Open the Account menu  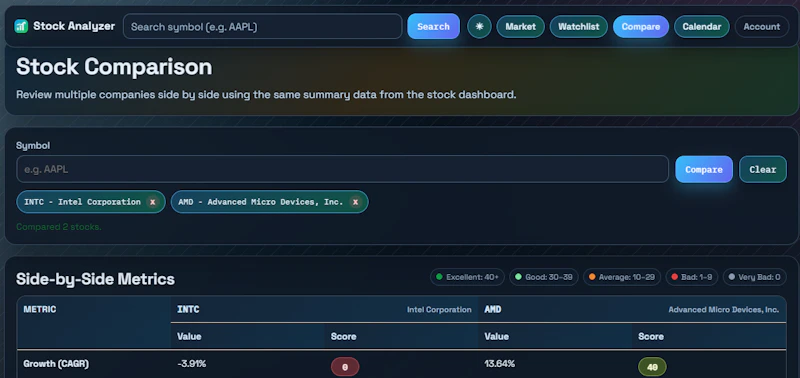point(762,27)
